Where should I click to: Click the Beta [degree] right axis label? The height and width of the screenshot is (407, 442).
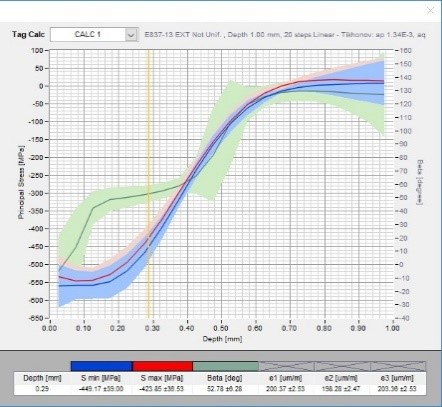click(x=420, y=182)
